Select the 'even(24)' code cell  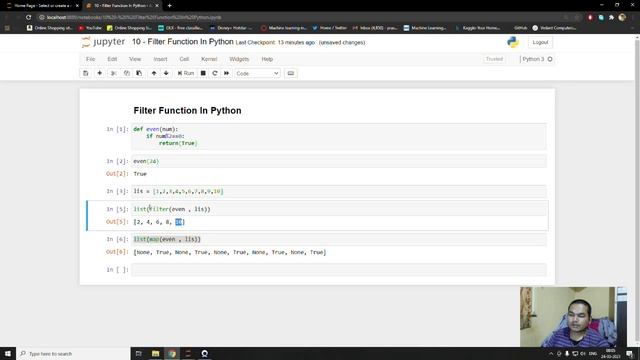point(339,161)
